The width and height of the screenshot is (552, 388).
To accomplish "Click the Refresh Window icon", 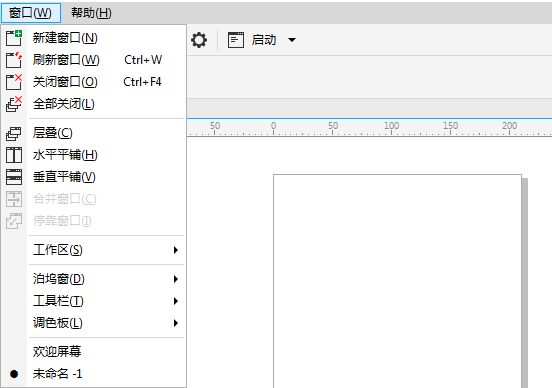I will (14, 60).
